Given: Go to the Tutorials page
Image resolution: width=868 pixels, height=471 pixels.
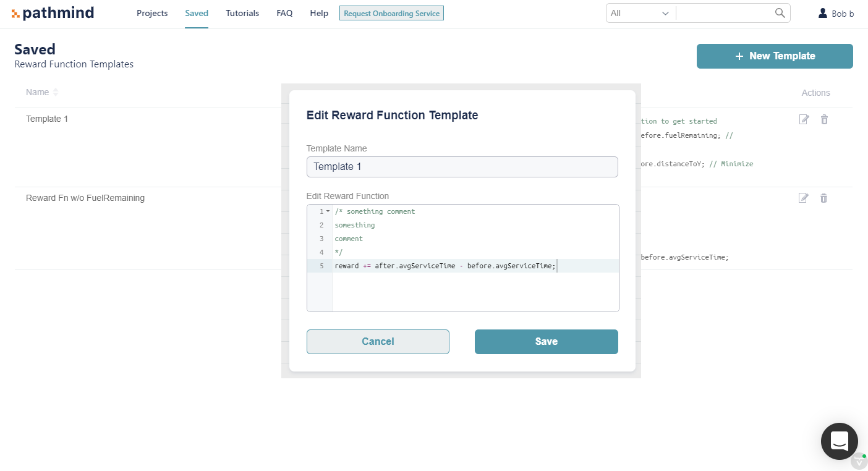Looking at the screenshot, I should (242, 13).
